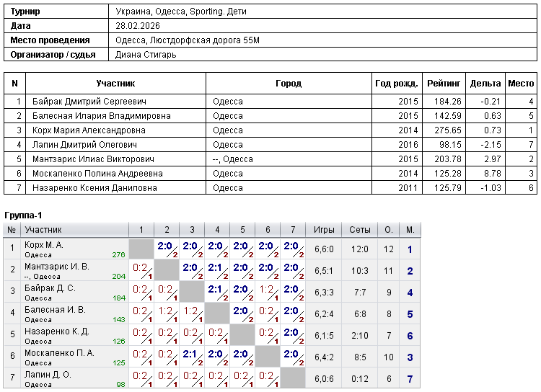541x392 pixels.
Task: Click the 'Место' column header
Action: click(x=521, y=84)
